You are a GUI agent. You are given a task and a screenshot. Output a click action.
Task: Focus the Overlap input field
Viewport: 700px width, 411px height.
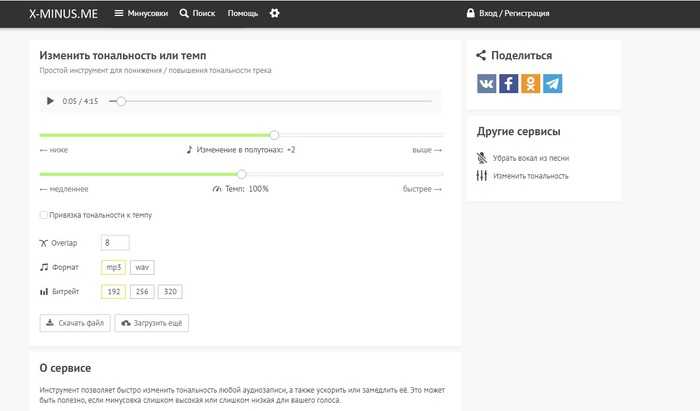coord(115,243)
